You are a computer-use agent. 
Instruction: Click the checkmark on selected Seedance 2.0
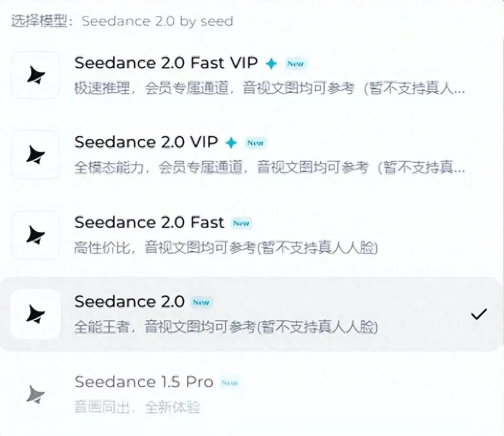pyautogui.click(x=479, y=314)
